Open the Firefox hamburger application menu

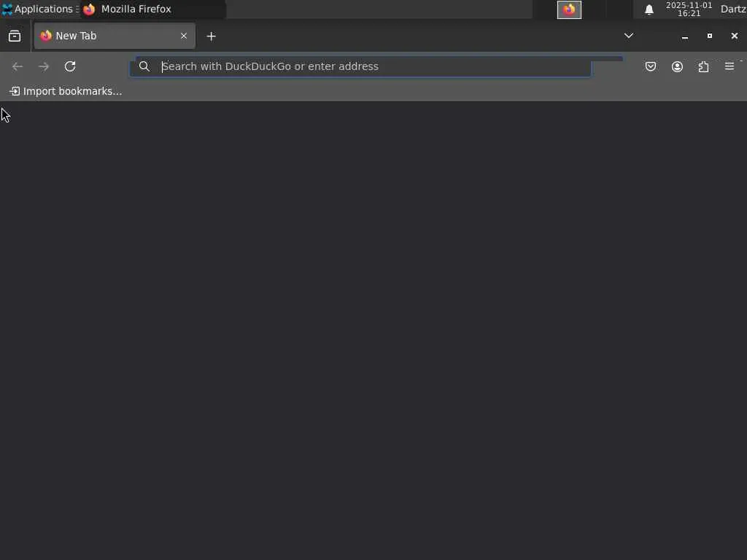[729, 66]
